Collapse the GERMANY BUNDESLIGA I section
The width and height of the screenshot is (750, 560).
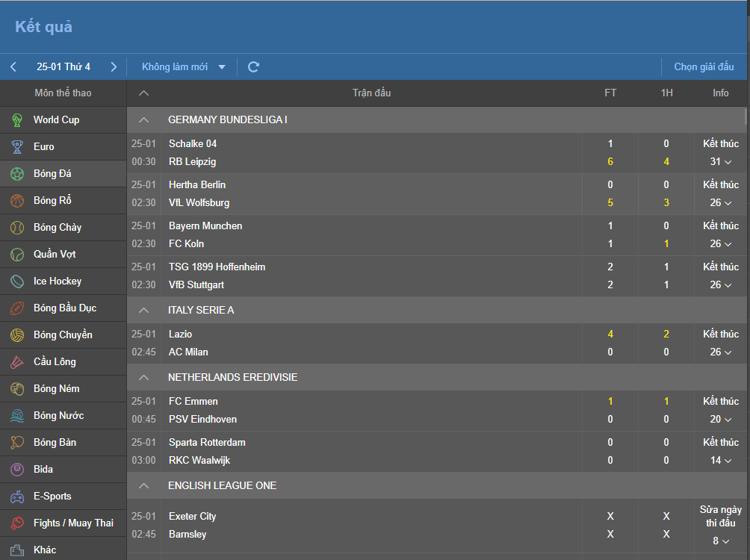pos(143,120)
